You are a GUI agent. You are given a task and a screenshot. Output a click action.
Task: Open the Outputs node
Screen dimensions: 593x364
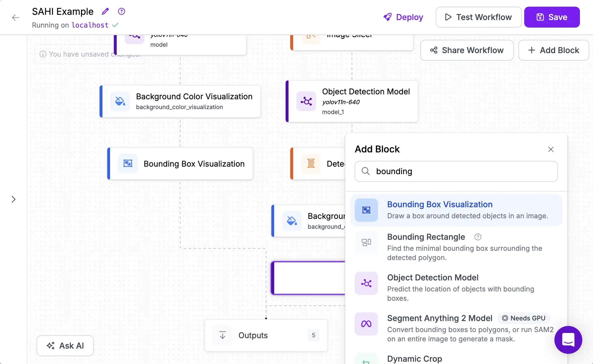pos(266,335)
